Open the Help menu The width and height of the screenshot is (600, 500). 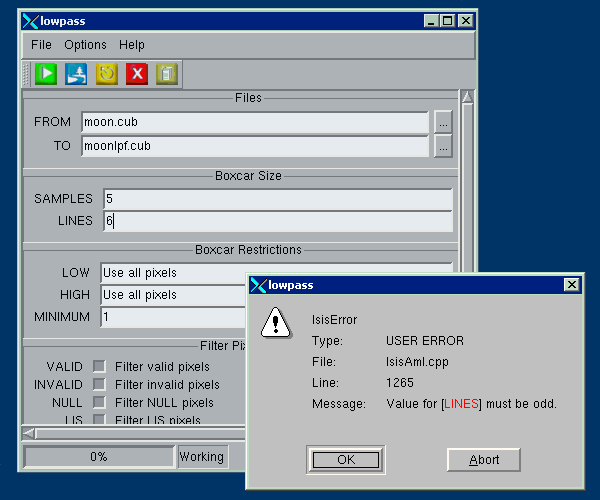click(132, 45)
